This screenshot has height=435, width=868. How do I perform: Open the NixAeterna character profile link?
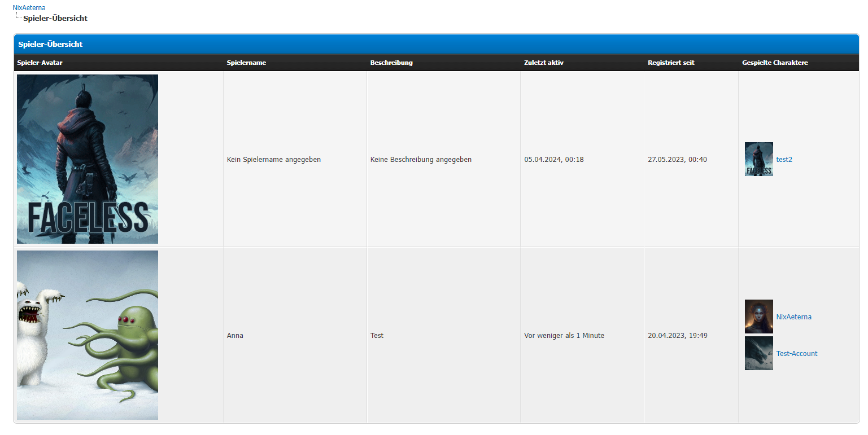coord(794,317)
